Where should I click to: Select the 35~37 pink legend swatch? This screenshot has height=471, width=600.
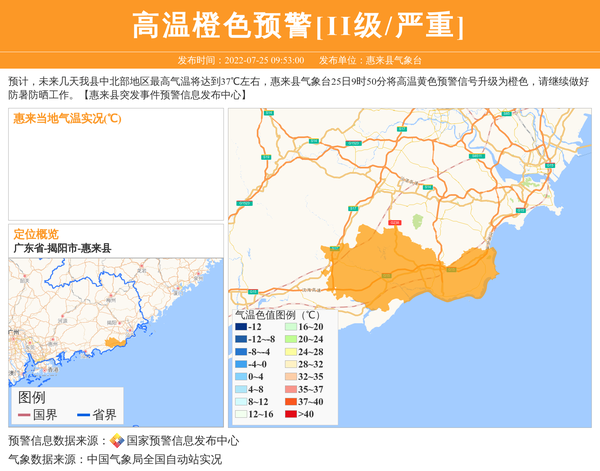(x=290, y=390)
